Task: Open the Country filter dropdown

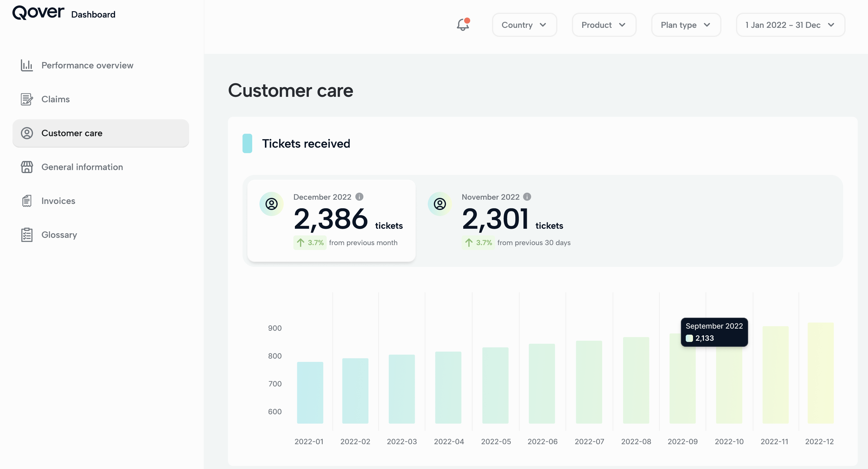Action: coord(524,25)
